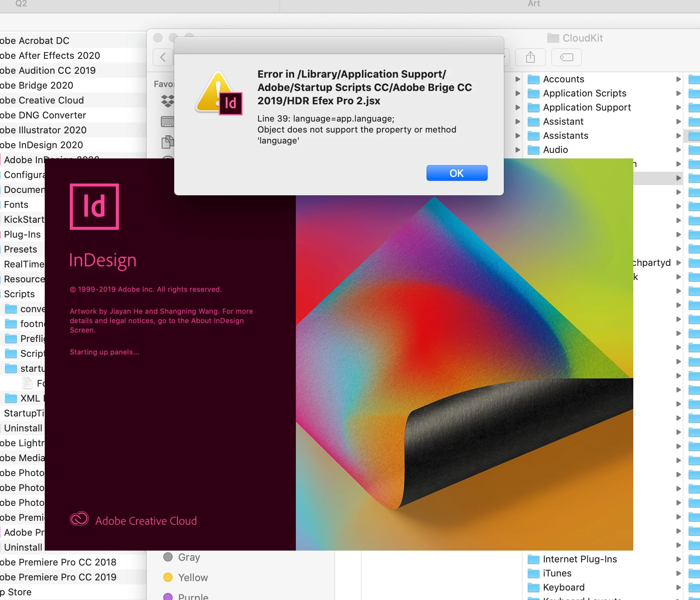Click the InDesign Id logo on splash
Image resolution: width=700 pixels, height=600 pixels.
coord(94,206)
